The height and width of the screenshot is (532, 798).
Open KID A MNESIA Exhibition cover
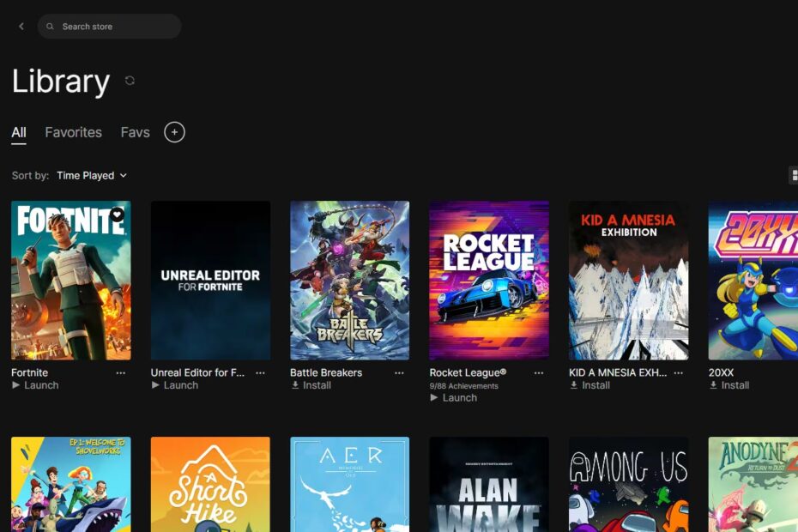pos(628,281)
